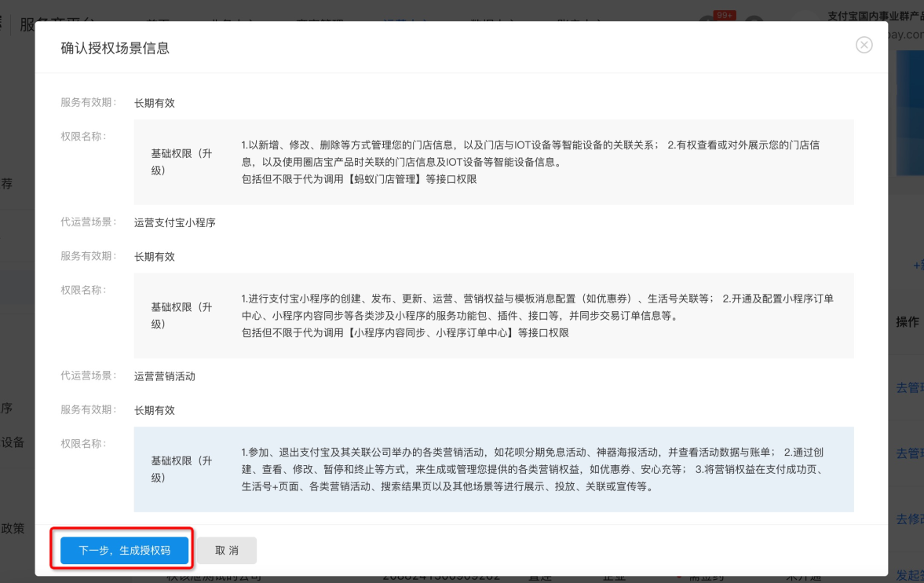
Task: Click the 确认授权场景信息 dialog title
Action: click(x=115, y=48)
